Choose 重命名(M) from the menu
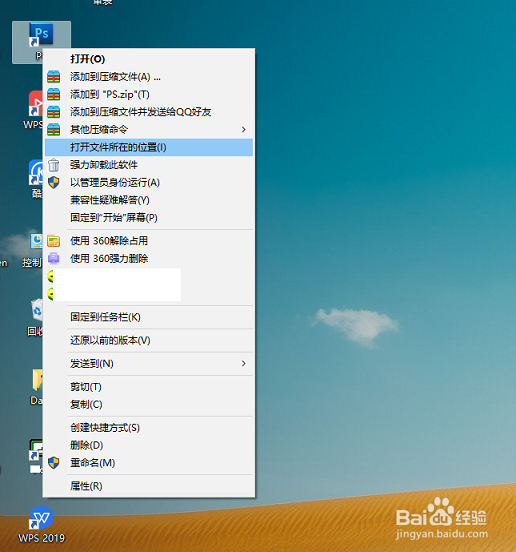Image resolution: width=516 pixels, height=552 pixels. click(x=149, y=463)
